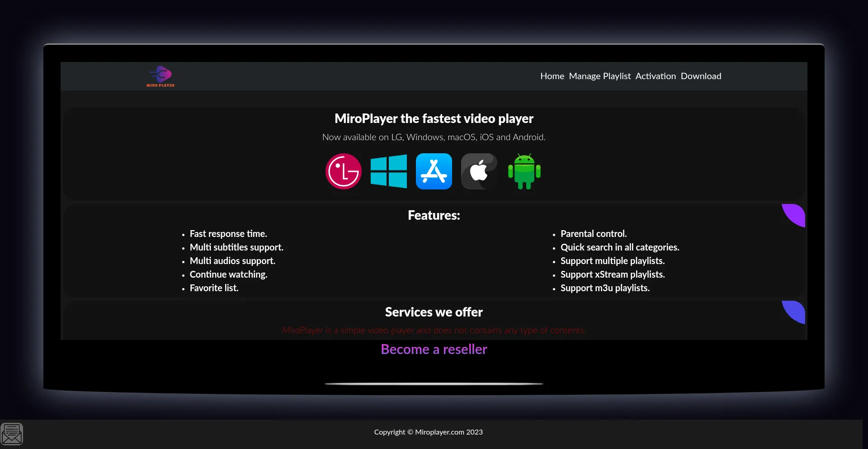Viewport: 868px width, 449px height.
Task: Follow the Become a reseller link
Action: (434, 349)
